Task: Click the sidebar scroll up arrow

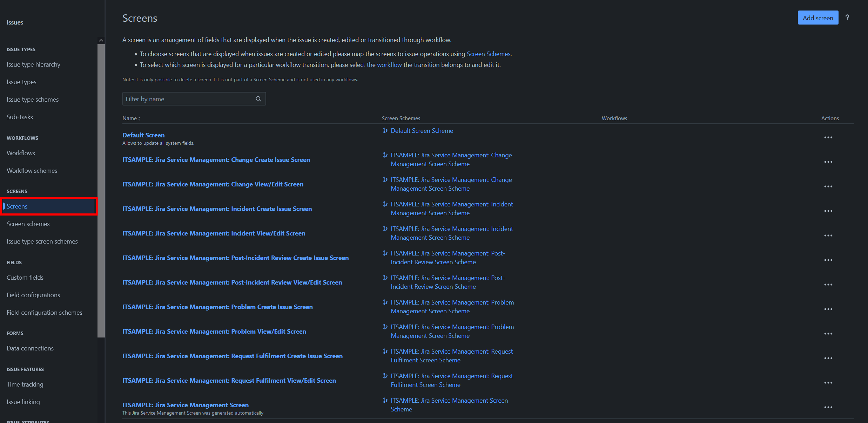Action: [101, 40]
